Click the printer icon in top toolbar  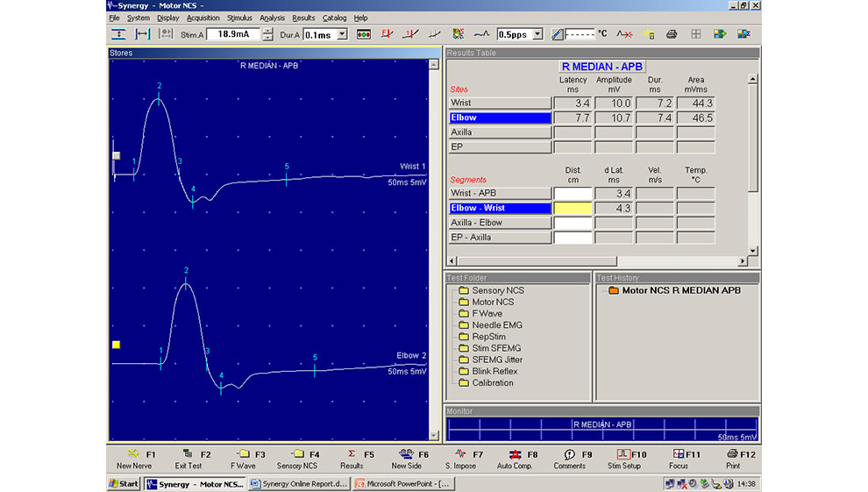click(x=672, y=34)
